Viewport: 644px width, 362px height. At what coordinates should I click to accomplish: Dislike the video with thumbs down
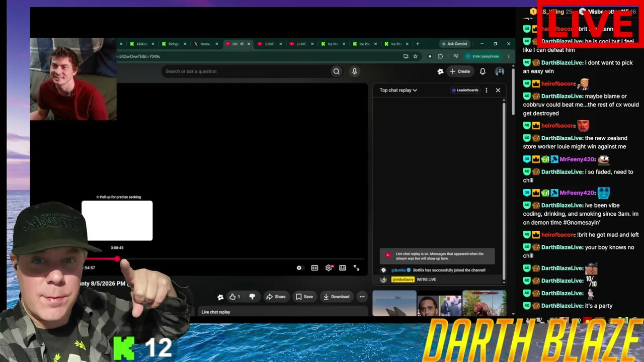pyautogui.click(x=252, y=297)
